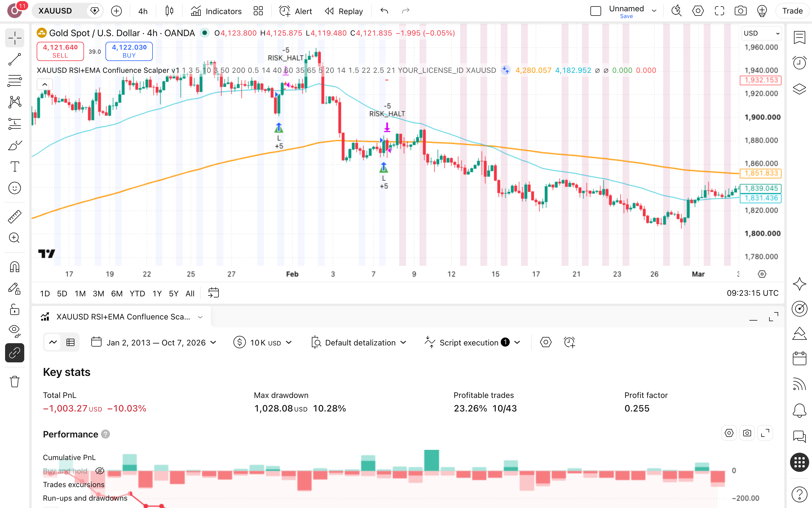Toggle lock all drawings
812x508 pixels.
pyautogui.click(x=14, y=310)
